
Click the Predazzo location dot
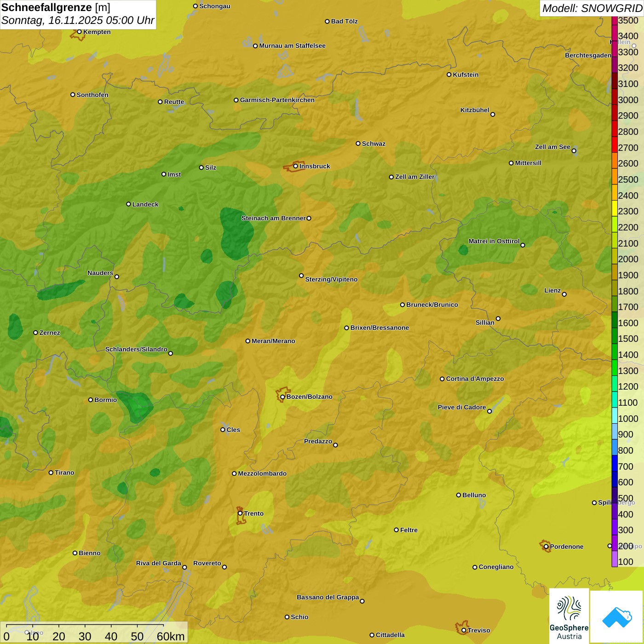tap(335, 445)
